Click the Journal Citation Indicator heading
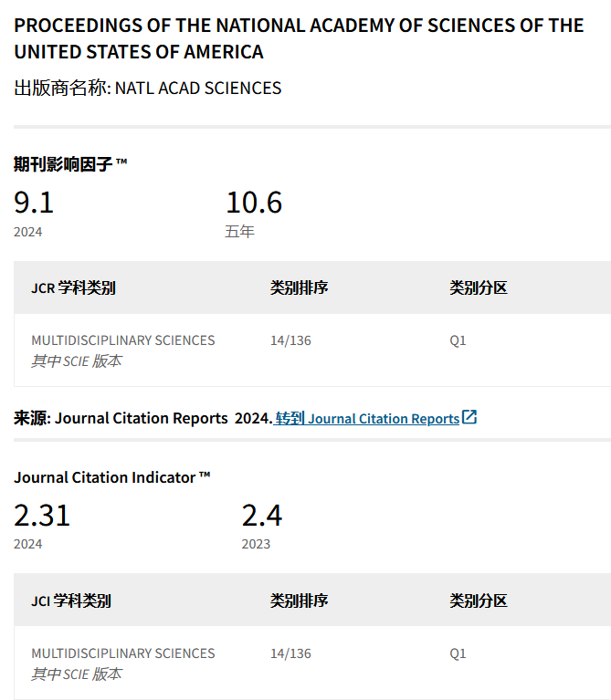This screenshot has height=700, width=611. click(x=111, y=477)
